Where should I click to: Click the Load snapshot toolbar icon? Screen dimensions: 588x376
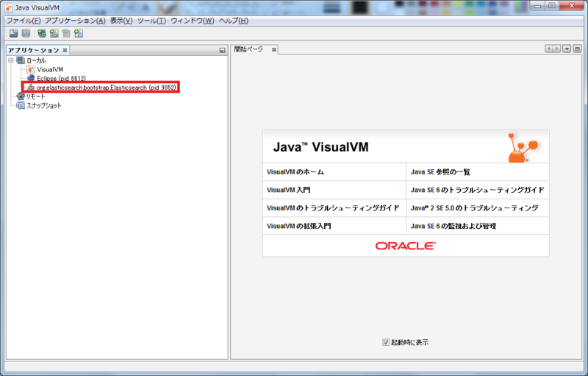click(14, 33)
